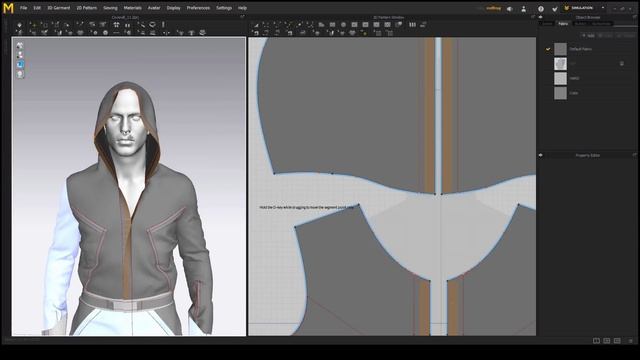Image resolution: width=640 pixels, height=360 pixels.
Task: Open the Preferences menu
Action: point(198,8)
